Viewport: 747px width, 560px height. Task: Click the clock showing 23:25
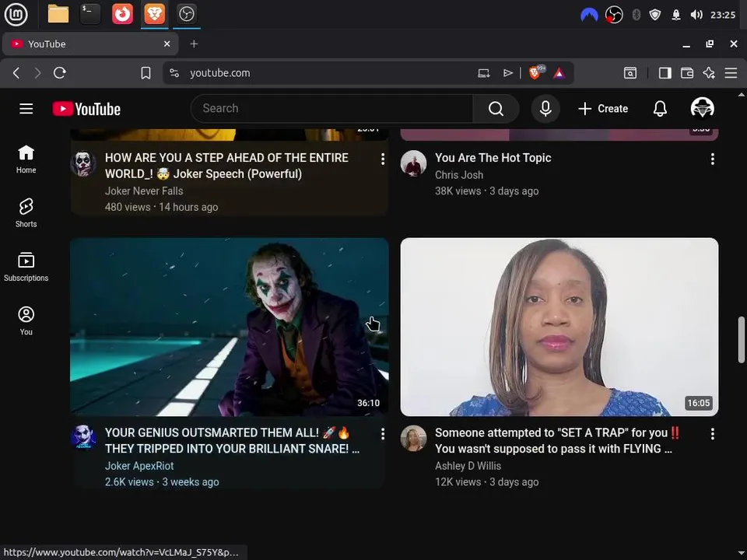[x=723, y=15]
